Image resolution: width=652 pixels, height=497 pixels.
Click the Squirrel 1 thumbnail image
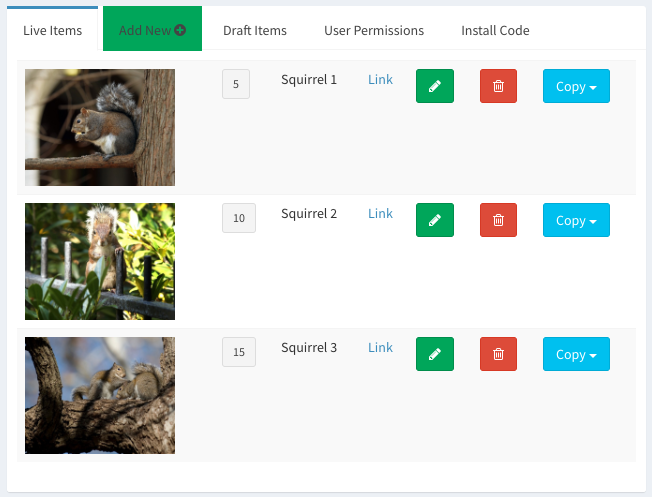100,127
